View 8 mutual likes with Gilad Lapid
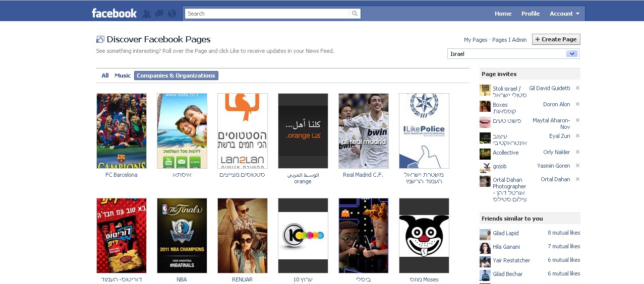This screenshot has width=644, height=284. point(564,233)
